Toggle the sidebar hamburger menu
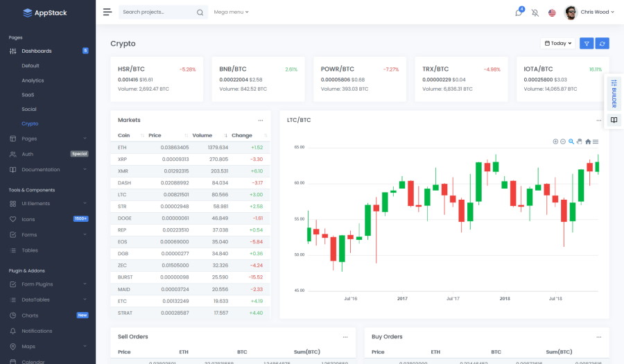Screen dimensions: 624x364 tap(107, 12)
